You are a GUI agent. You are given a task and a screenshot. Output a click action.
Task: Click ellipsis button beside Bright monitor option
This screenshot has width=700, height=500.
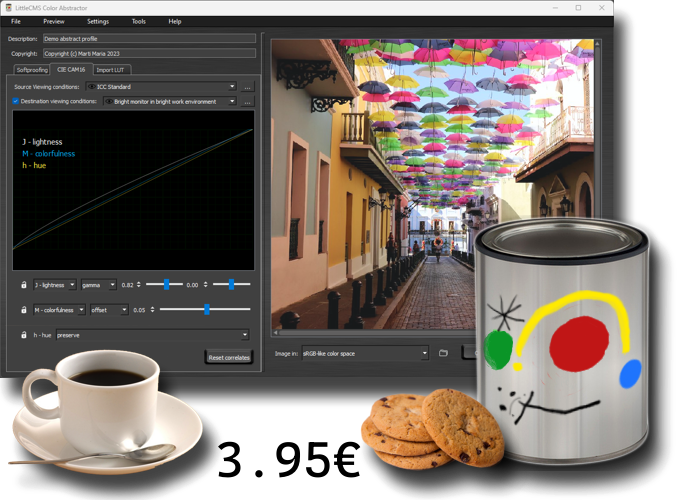247,102
